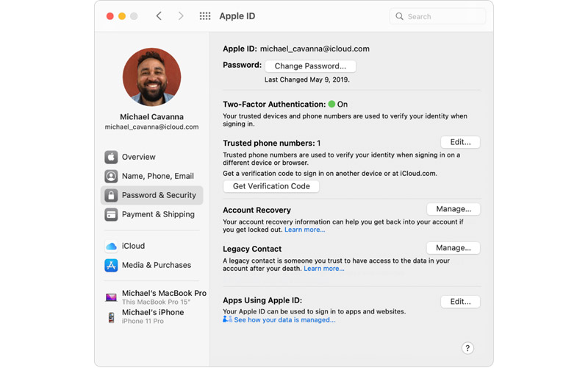Screen dimensions: 588x368
Task: Click Michael Cavanna's profile photo
Action: pos(152,77)
